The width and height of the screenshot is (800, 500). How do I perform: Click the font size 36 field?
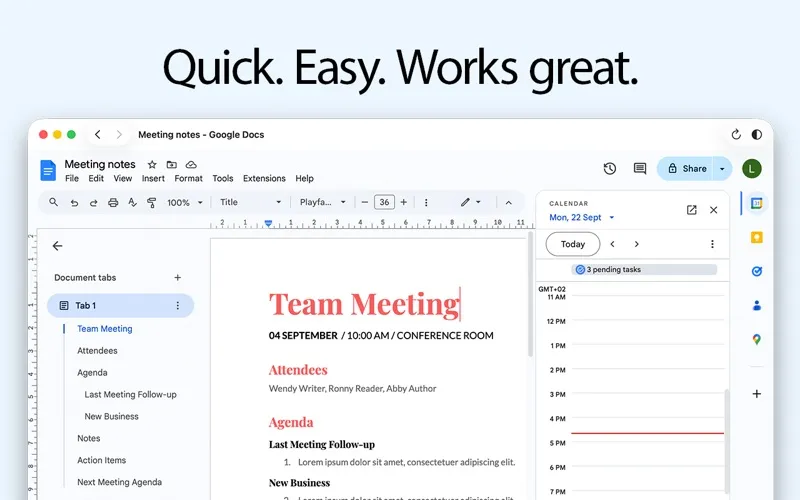[x=384, y=203]
